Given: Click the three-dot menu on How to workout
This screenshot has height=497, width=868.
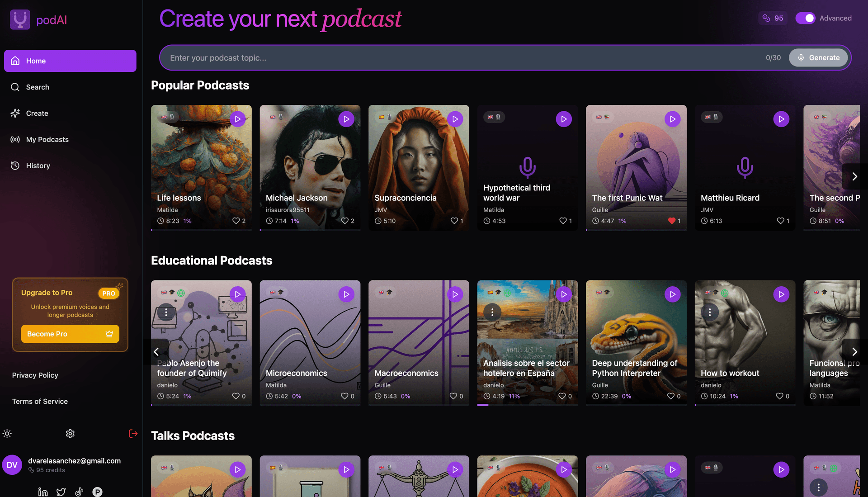Looking at the screenshot, I should point(710,312).
